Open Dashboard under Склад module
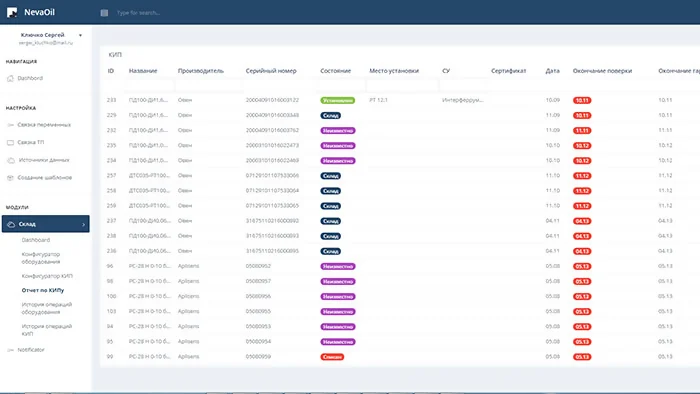This screenshot has width=700, height=394. tap(36, 240)
